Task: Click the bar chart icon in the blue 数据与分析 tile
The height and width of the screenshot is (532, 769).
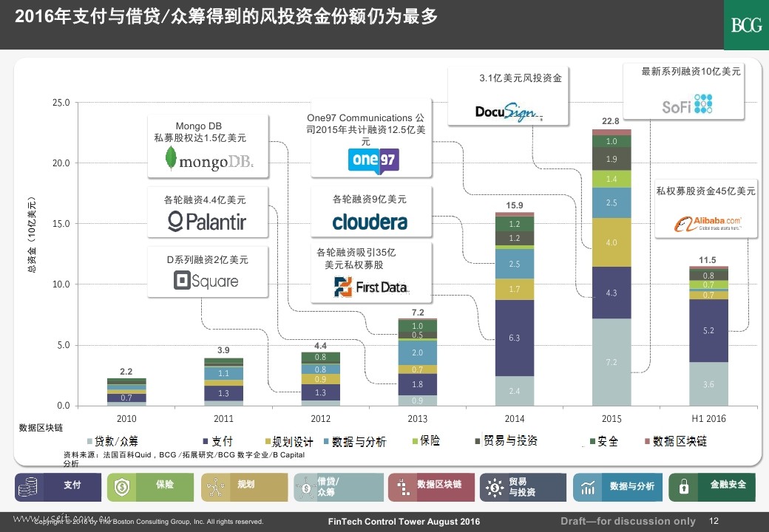Action: [x=588, y=488]
